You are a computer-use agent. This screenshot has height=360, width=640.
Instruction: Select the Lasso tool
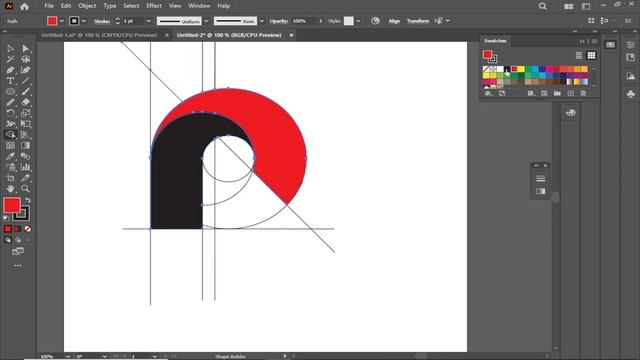[25, 60]
